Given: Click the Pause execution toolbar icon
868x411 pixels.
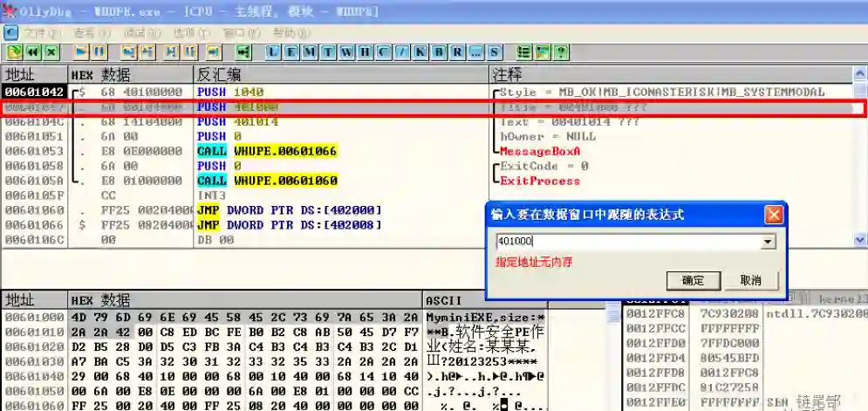Looking at the screenshot, I should pyautogui.click(x=99, y=52).
